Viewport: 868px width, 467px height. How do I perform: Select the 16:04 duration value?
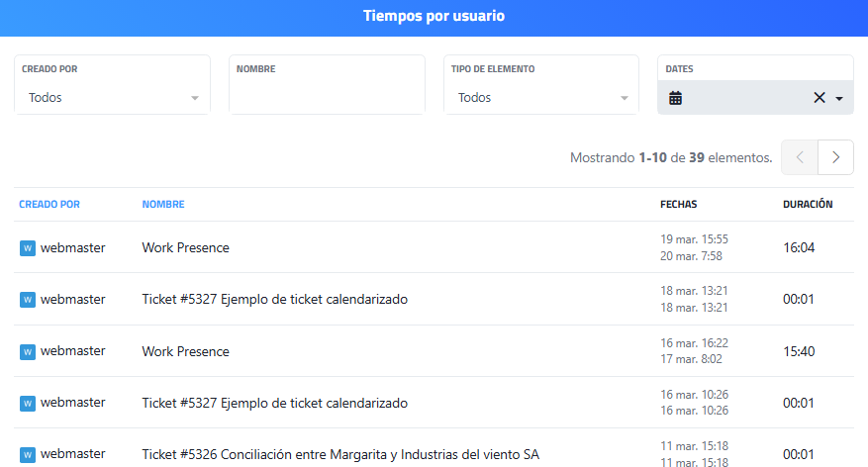point(799,247)
